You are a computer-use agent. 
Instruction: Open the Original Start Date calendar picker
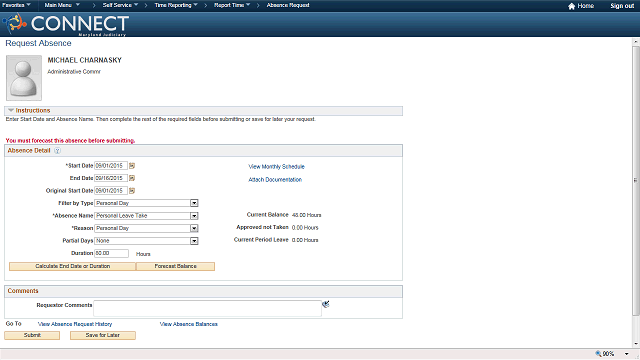(132, 191)
